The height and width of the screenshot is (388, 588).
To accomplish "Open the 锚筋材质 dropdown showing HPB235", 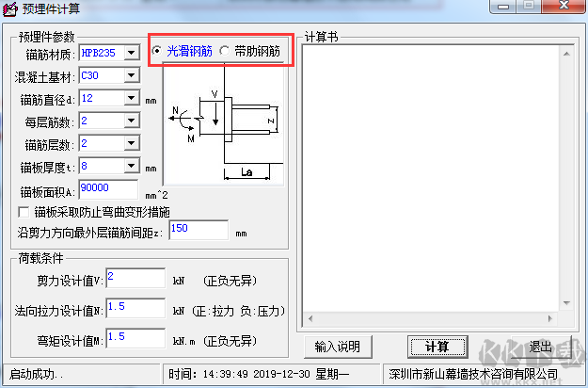I will pos(132,53).
